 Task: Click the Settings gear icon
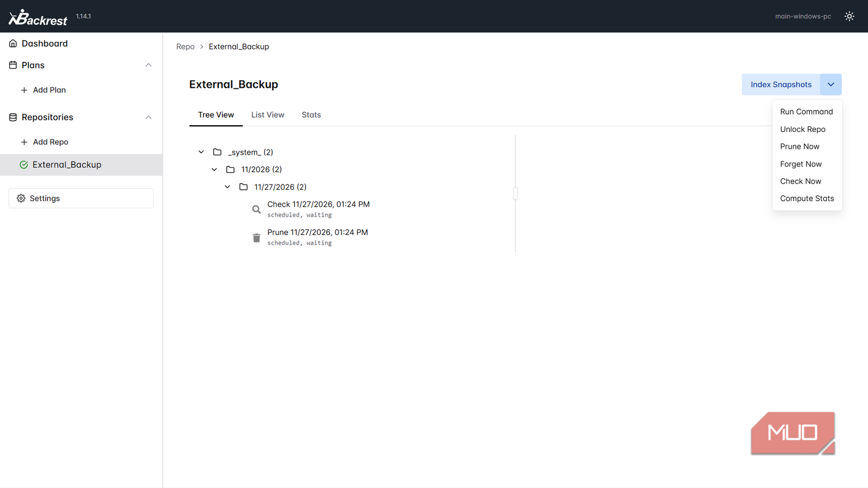click(21, 198)
